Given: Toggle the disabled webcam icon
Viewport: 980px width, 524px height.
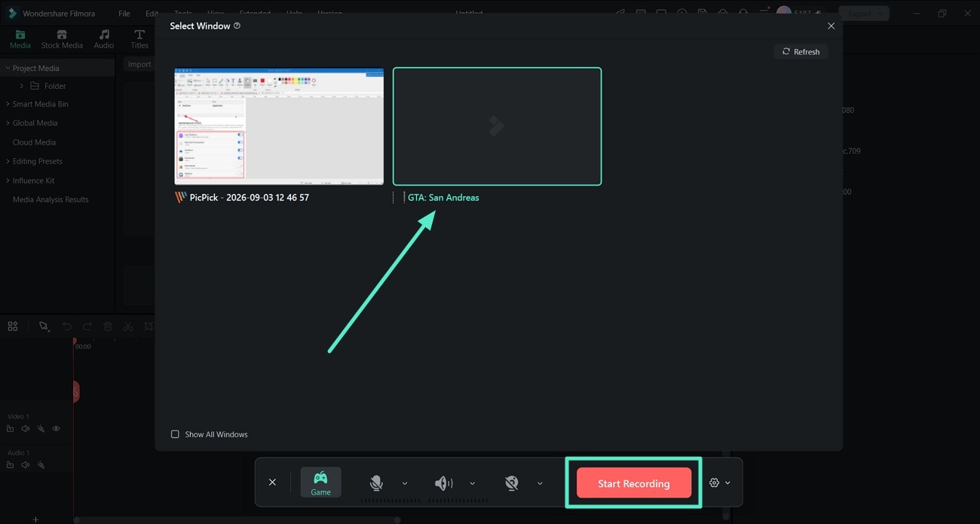Looking at the screenshot, I should click(512, 483).
